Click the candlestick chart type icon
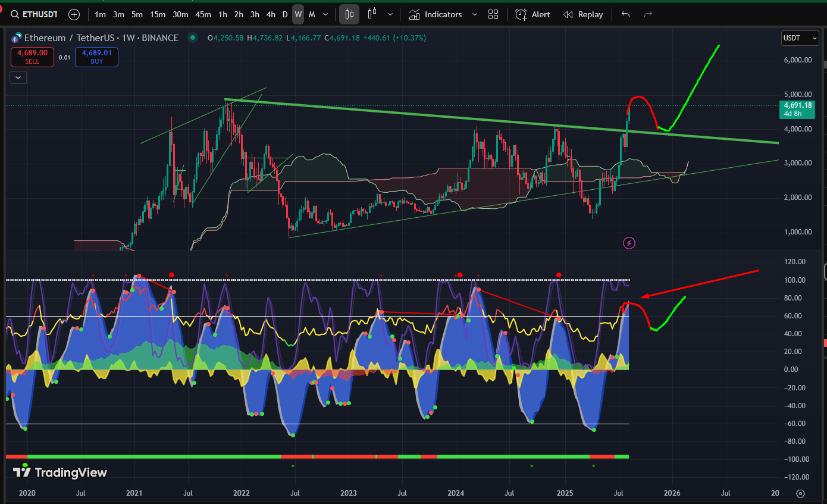 pyautogui.click(x=349, y=14)
